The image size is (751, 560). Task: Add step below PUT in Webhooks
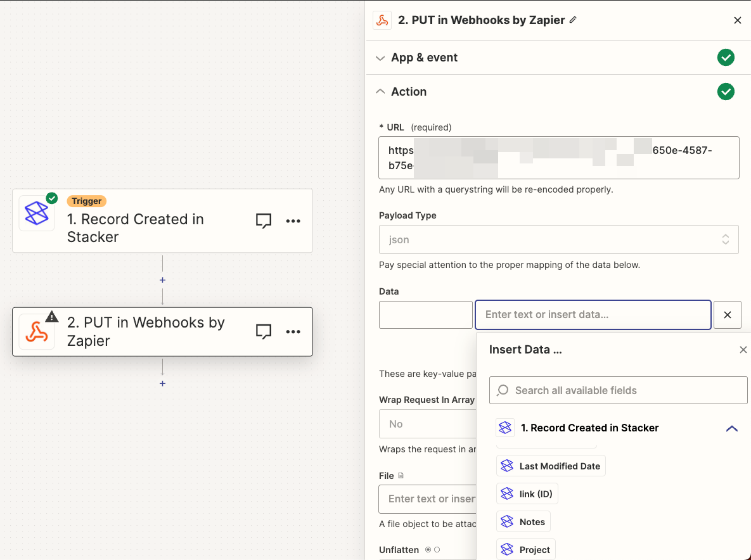click(162, 383)
